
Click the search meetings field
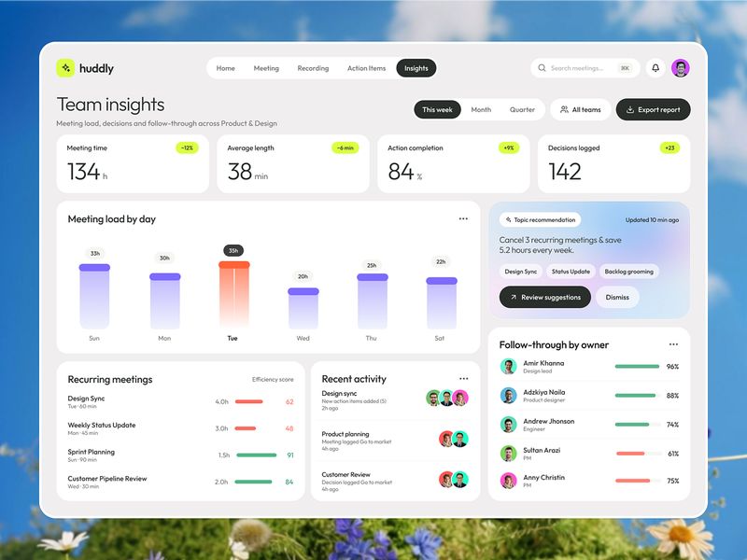(x=585, y=68)
